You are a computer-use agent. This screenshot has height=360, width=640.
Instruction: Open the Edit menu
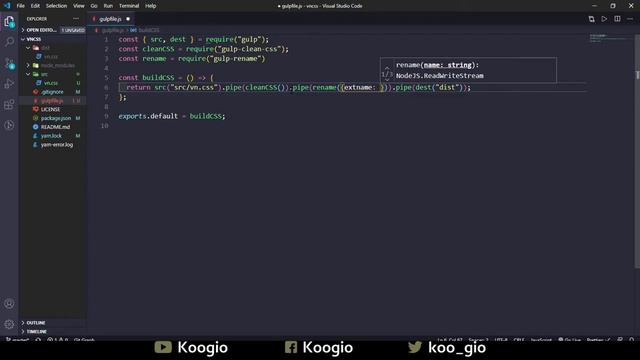[35, 6]
